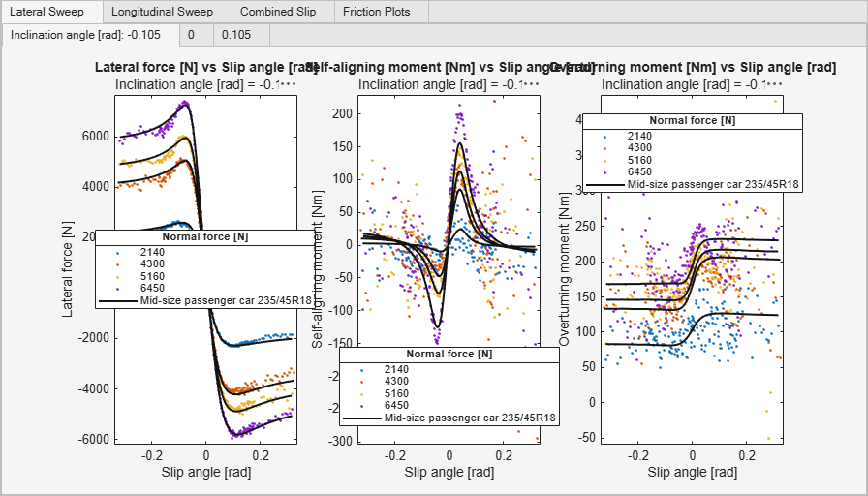Select the 5160 entry in the Self-aligning moment legend

point(396,393)
